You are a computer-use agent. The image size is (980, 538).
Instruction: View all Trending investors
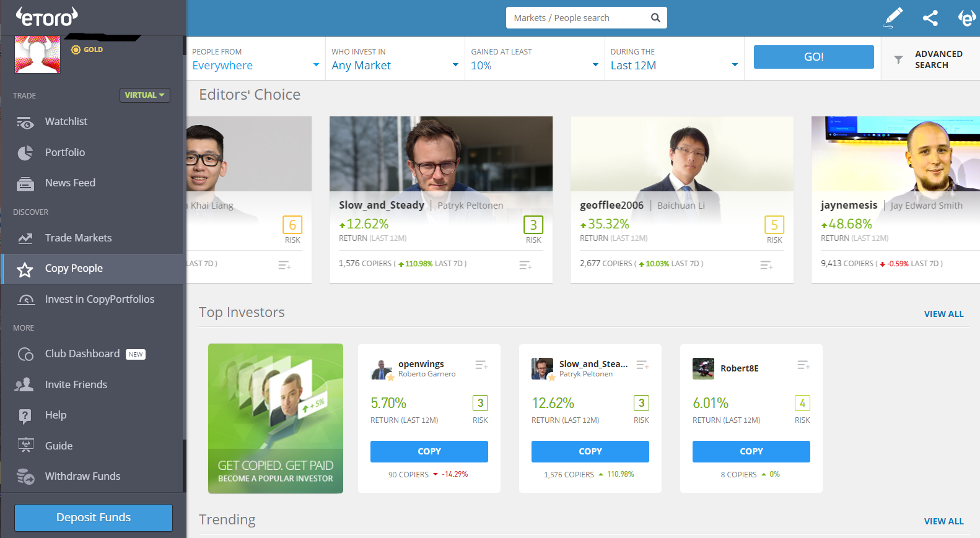pos(943,521)
